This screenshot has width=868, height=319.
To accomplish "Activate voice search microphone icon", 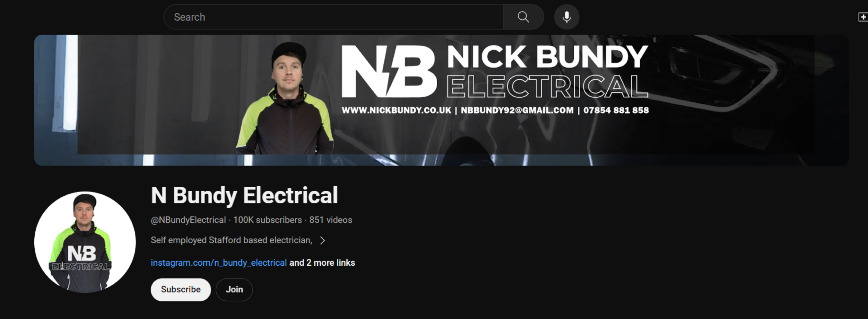I will (x=566, y=17).
